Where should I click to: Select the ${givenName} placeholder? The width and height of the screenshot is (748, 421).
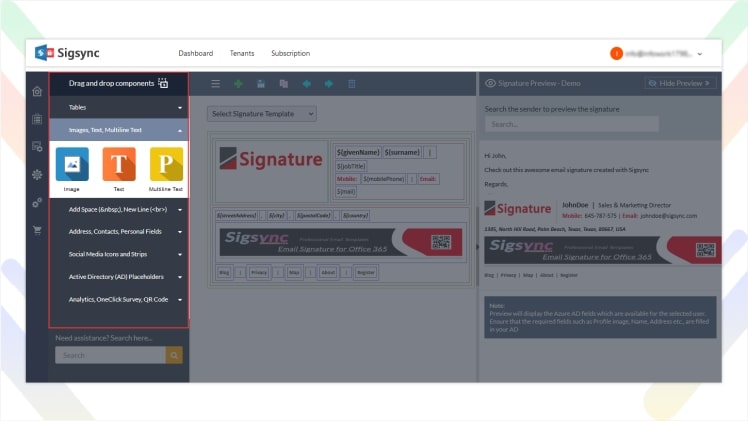pyautogui.click(x=358, y=153)
